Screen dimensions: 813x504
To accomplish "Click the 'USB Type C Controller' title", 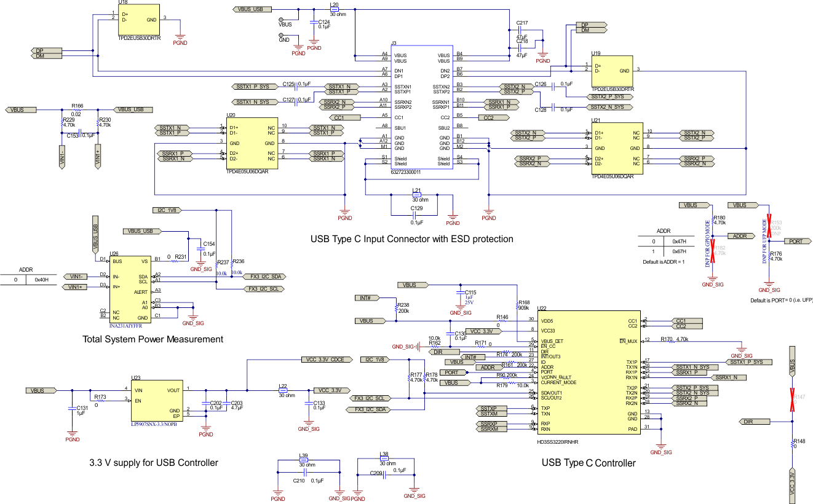I will click(589, 463).
